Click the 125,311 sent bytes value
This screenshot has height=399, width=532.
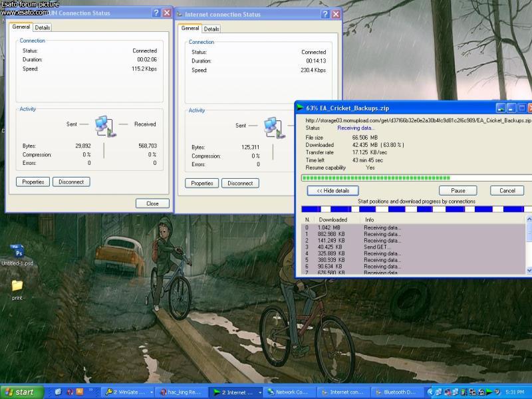[x=251, y=147]
